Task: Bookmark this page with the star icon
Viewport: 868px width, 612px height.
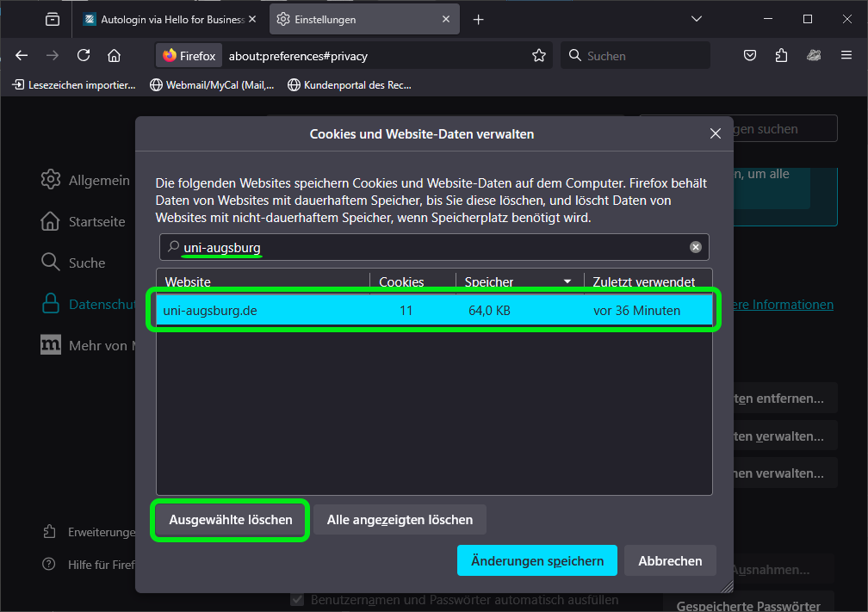Action: pyautogui.click(x=539, y=55)
